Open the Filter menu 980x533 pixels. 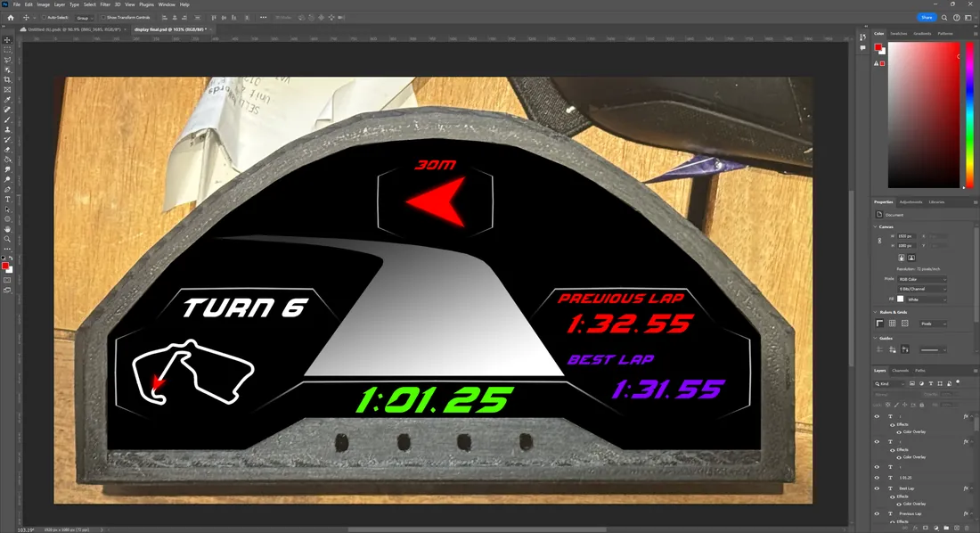[105, 4]
